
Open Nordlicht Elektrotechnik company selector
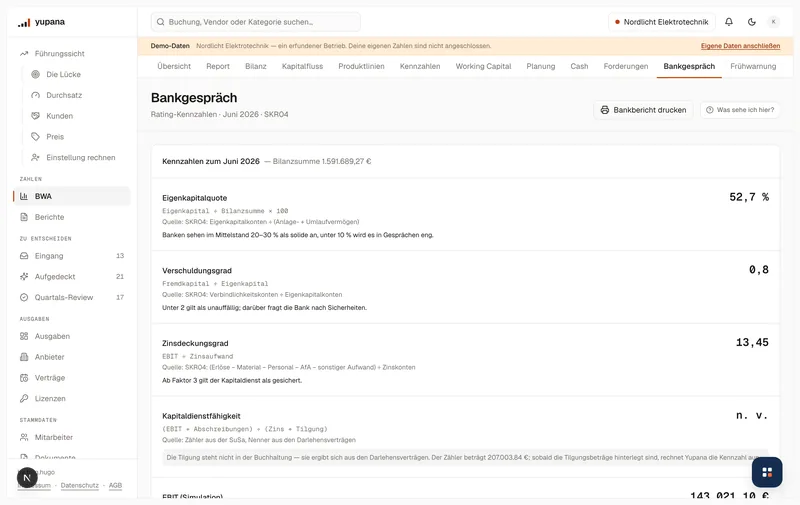click(661, 22)
